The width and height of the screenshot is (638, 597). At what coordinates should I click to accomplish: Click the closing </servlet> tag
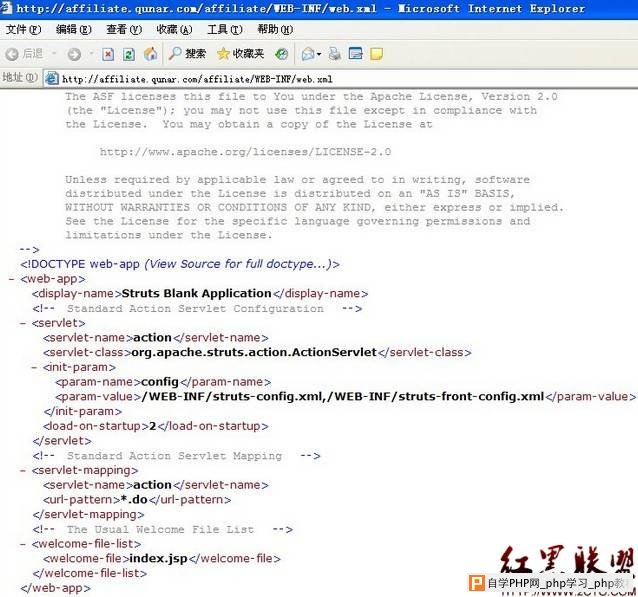click(62, 441)
